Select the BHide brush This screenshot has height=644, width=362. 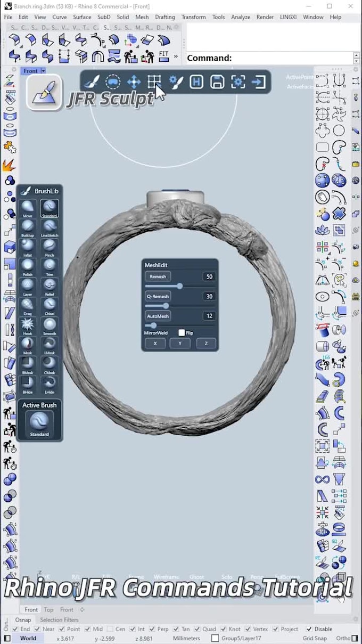pos(28,385)
